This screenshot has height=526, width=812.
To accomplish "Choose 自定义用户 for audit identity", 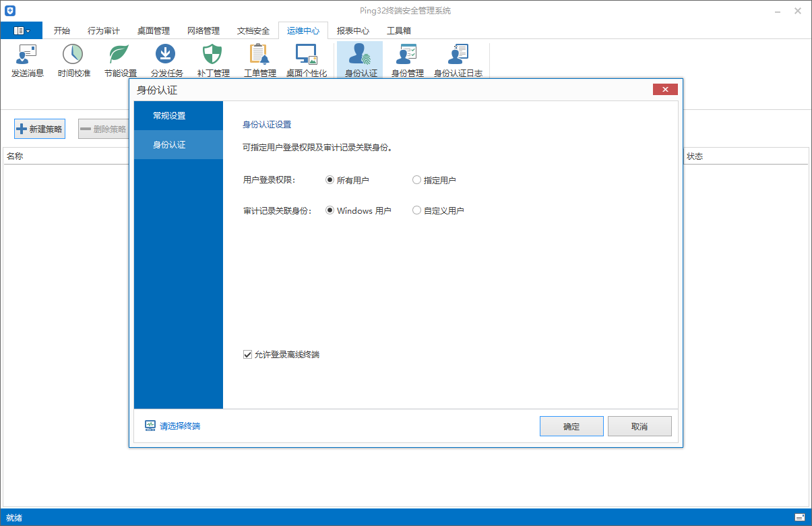I will point(438,210).
